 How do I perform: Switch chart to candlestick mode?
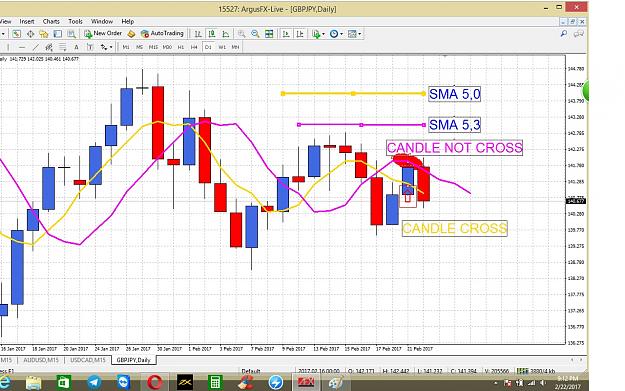tap(212, 34)
